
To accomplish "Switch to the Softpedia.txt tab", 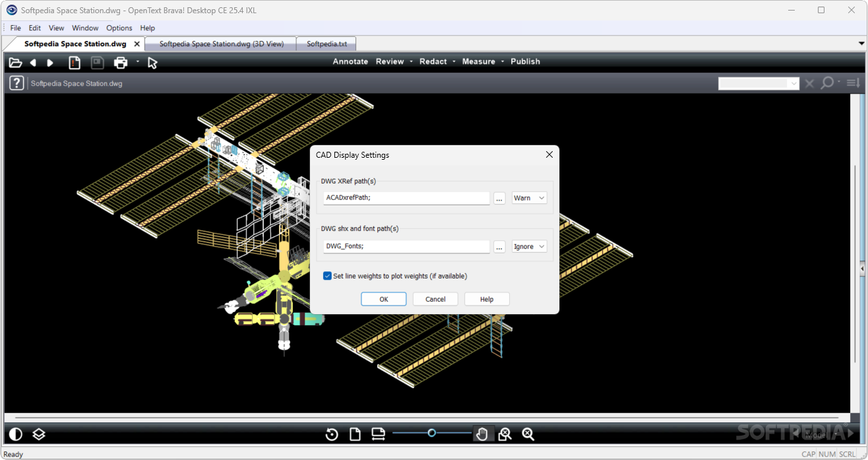I will [326, 44].
